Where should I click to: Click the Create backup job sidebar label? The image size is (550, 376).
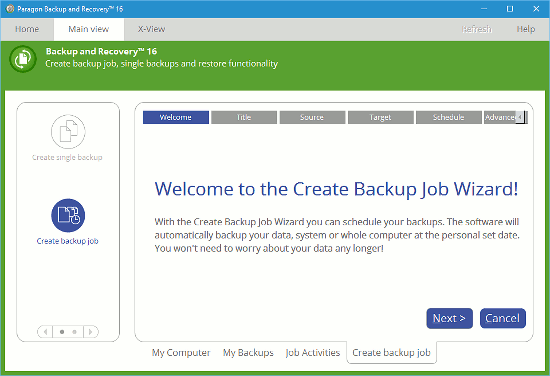point(68,241)
